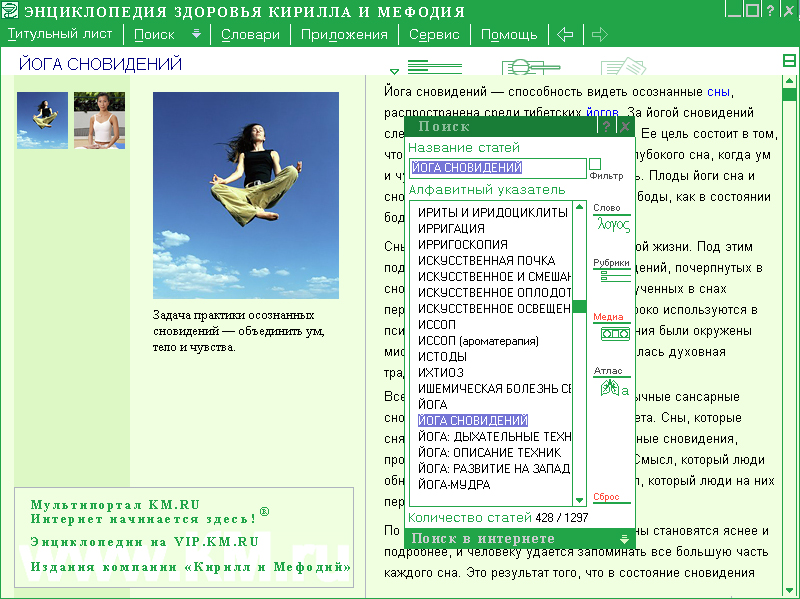Switch to the magnifier media view icon
Viewport: 800px width, 599px height.
click(531, 67)
